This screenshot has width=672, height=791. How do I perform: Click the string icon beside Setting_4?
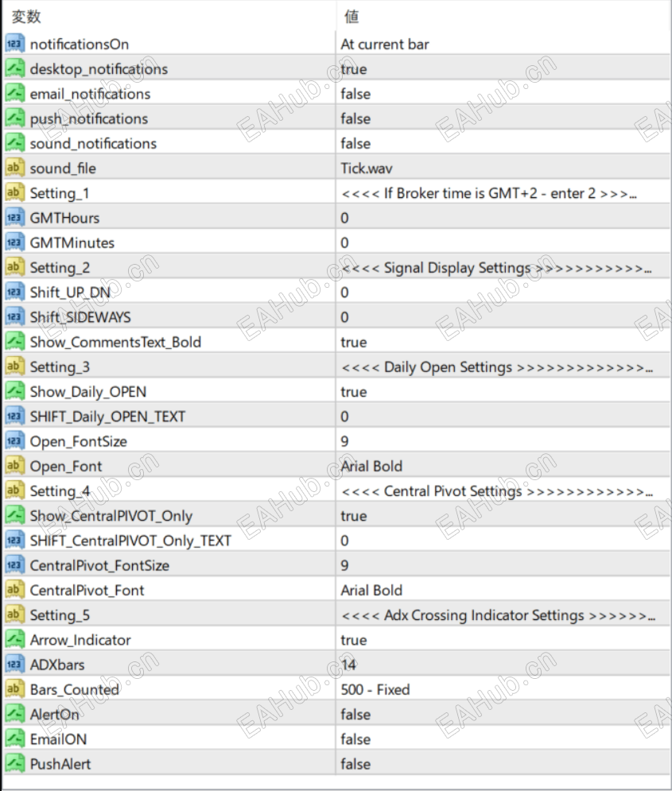click(14, 490)
